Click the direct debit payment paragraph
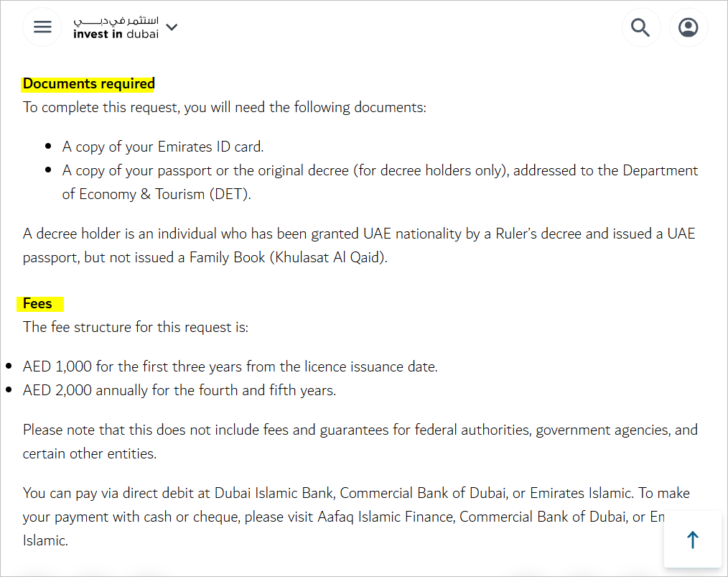 tap(356, 517)
